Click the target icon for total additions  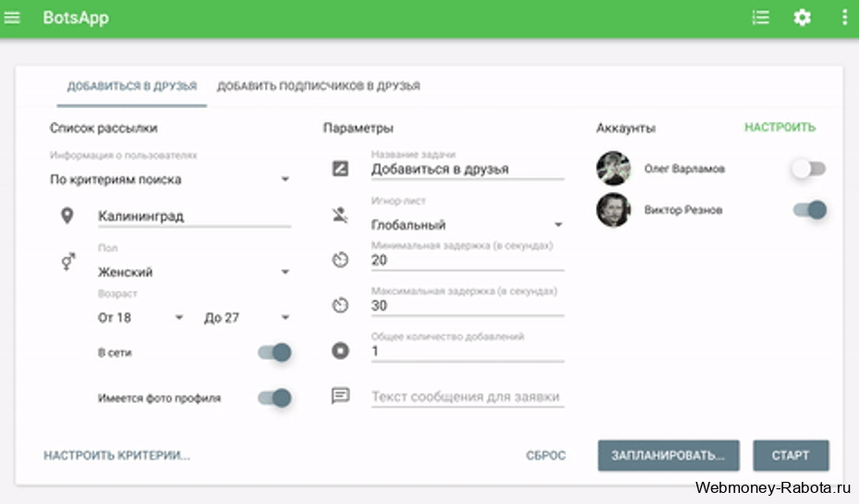click(340, 350)
